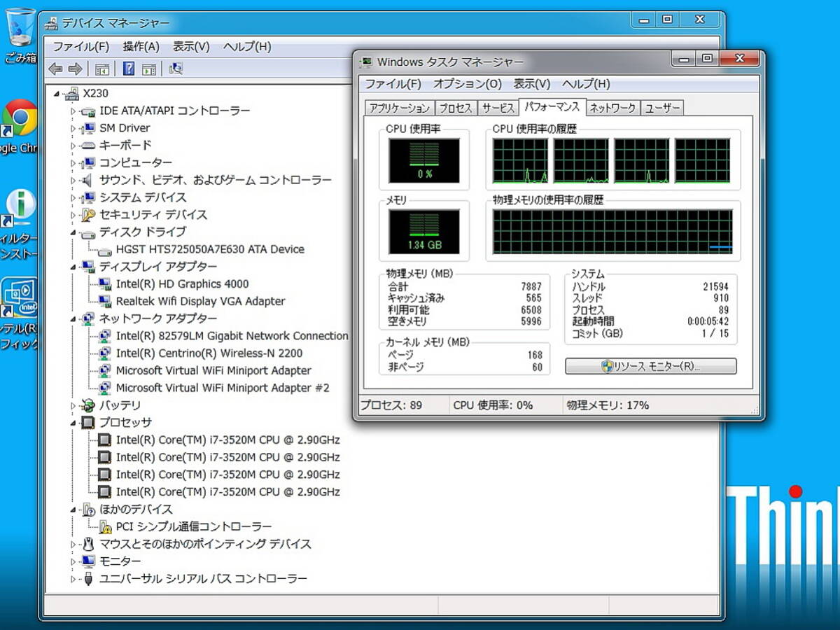
Task: Click the Forward arrow in Device Manager toolbar
Action: pos(75,69)
